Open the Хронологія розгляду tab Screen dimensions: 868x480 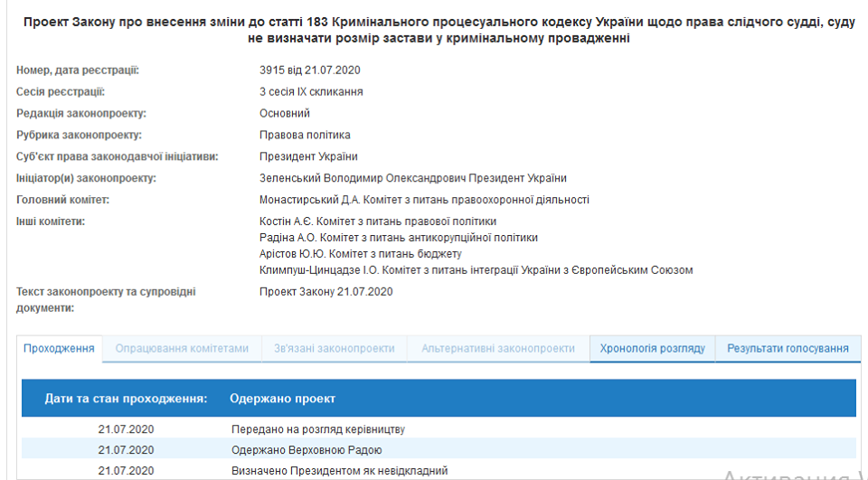coord(652,348)
